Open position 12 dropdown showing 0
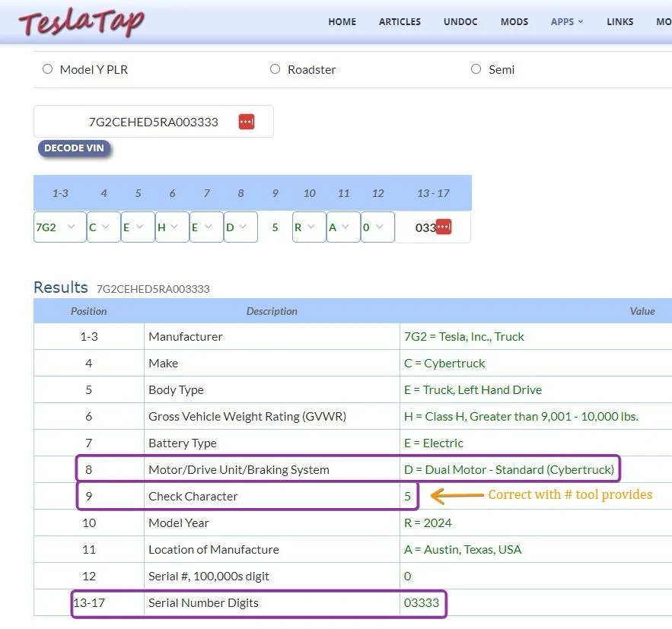672x629 pixels. [x=377, y=227]
